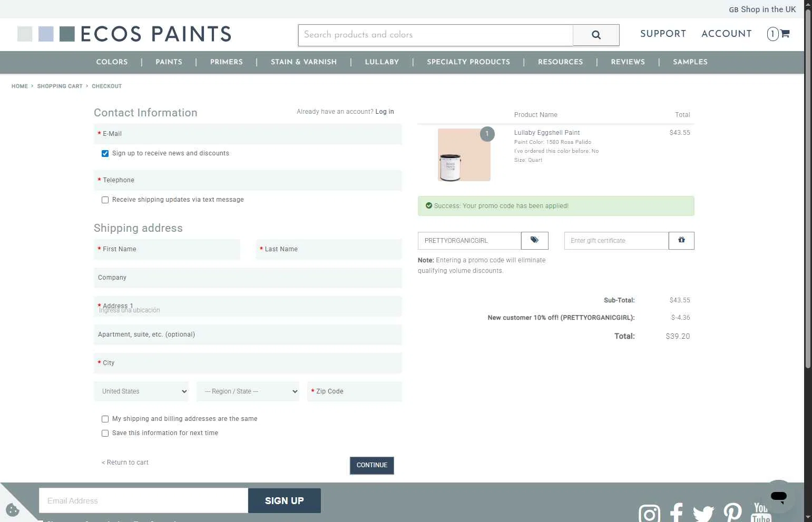
Task: Focus the Telephone input field
Action: tap(248, 180)
